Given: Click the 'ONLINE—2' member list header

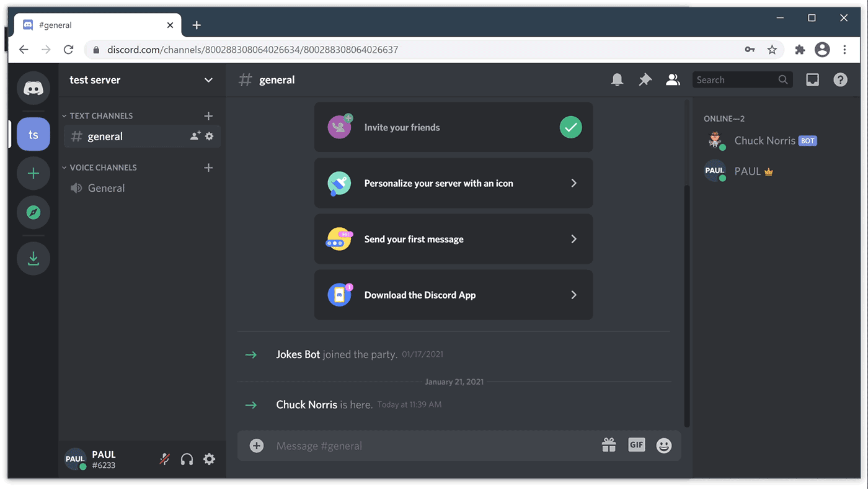Looking at the screenshot, I should [x=724, y=119].
